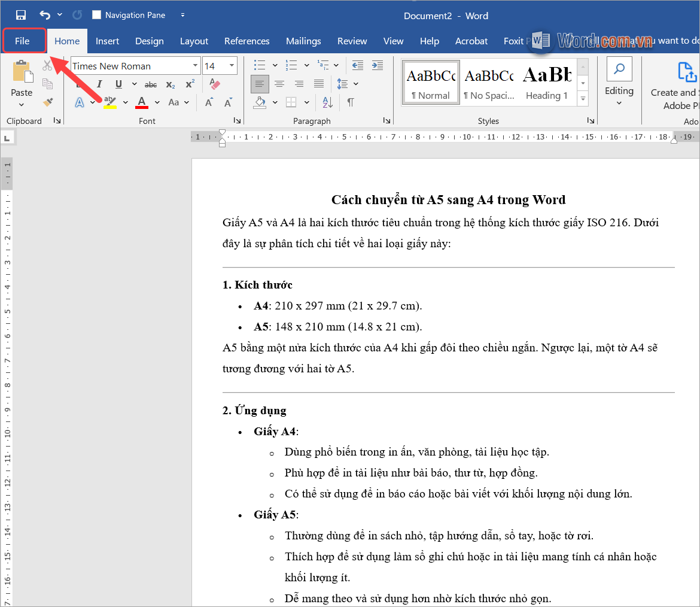Image resolution: width=700 pixels, height=607 pixels.
Task: Open the Font dialog launcher
Action: pyautogui.click(x=237, y=120)
